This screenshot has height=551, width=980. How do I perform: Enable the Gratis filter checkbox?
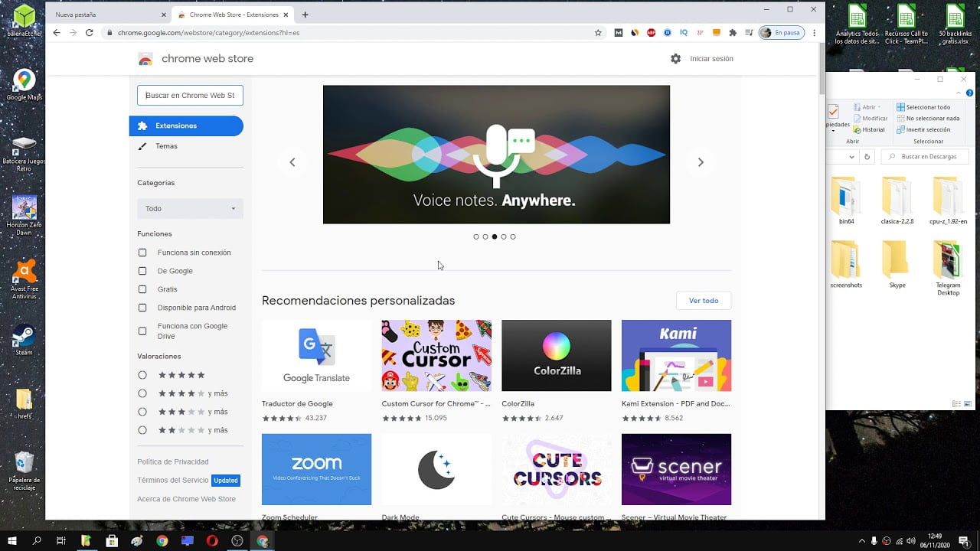pyautogui.click(x=142, y=289)
